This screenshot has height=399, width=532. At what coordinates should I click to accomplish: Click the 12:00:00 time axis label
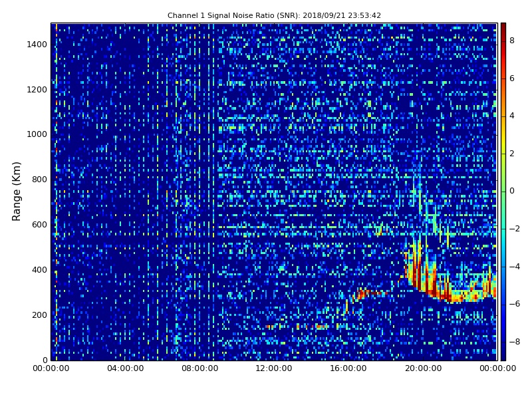tap(274, 368)
